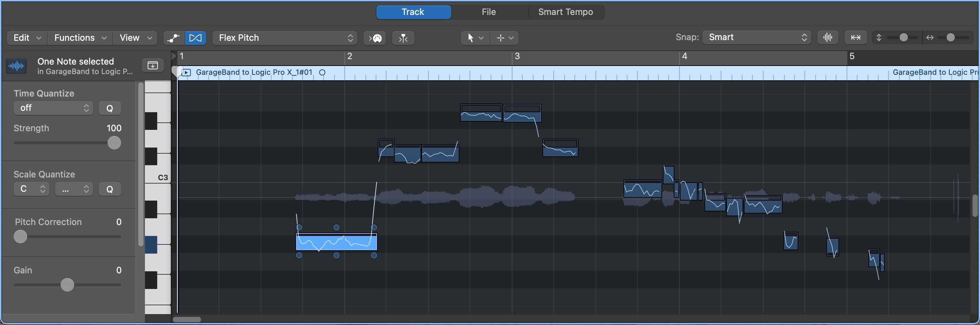Toggle the crosshair pencil tool
980x325 pixels.
[x=504, y=38]
